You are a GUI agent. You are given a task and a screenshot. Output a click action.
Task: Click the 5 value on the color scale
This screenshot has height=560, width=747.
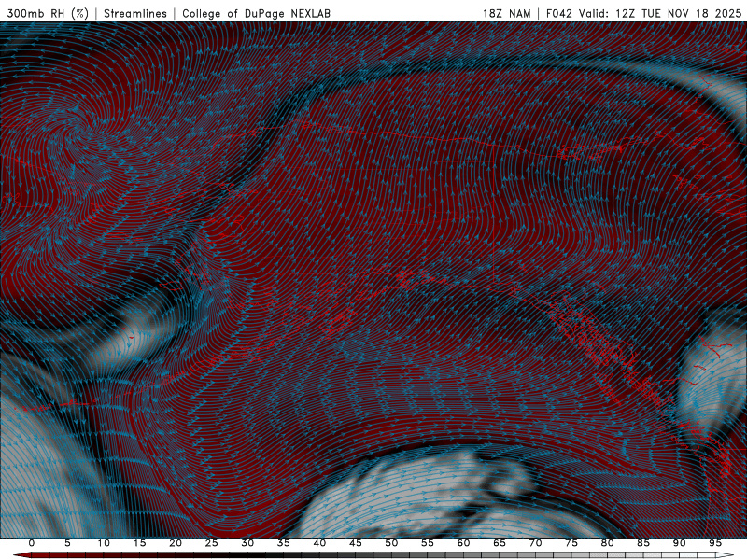pyautogui.click(x=67, y=543)
